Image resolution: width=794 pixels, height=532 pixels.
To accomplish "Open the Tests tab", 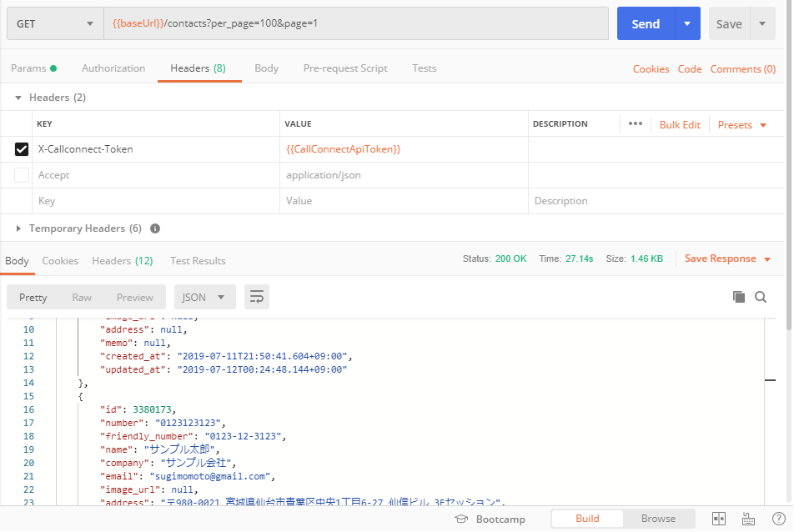I will 425,68.
